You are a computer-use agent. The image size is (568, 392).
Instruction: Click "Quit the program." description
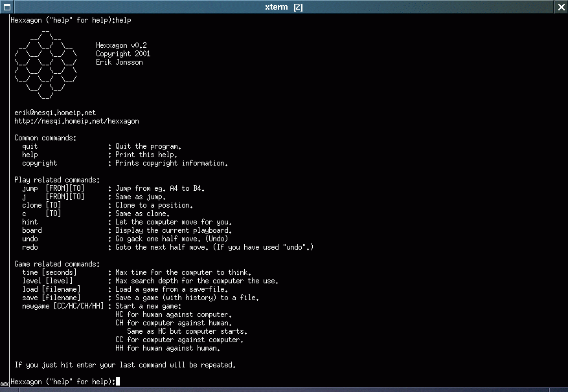(148, 146)
